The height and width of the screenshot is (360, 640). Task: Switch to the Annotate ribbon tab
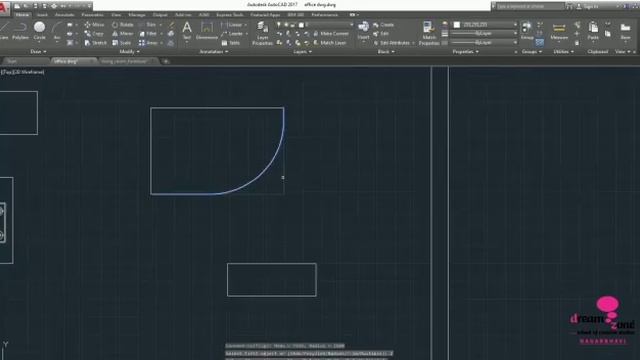point(64,15)
